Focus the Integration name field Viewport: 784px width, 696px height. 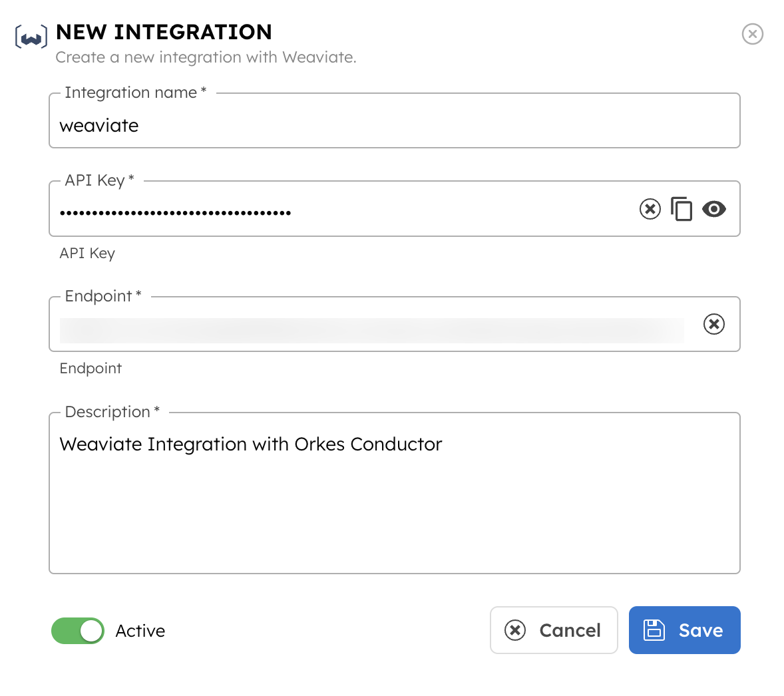(395, 120)
